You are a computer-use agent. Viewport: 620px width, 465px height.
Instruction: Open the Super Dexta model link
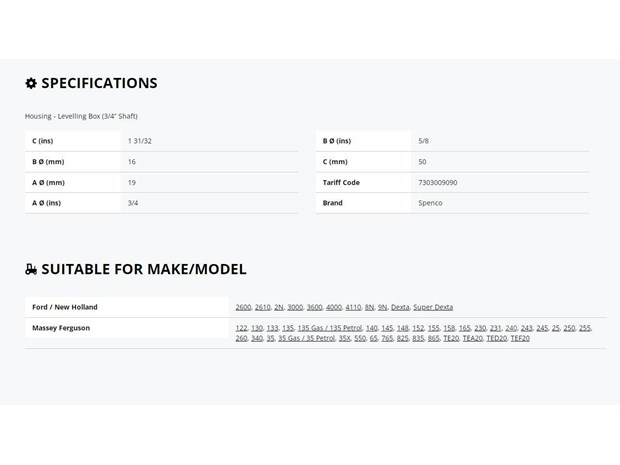(x=433, y=307)
